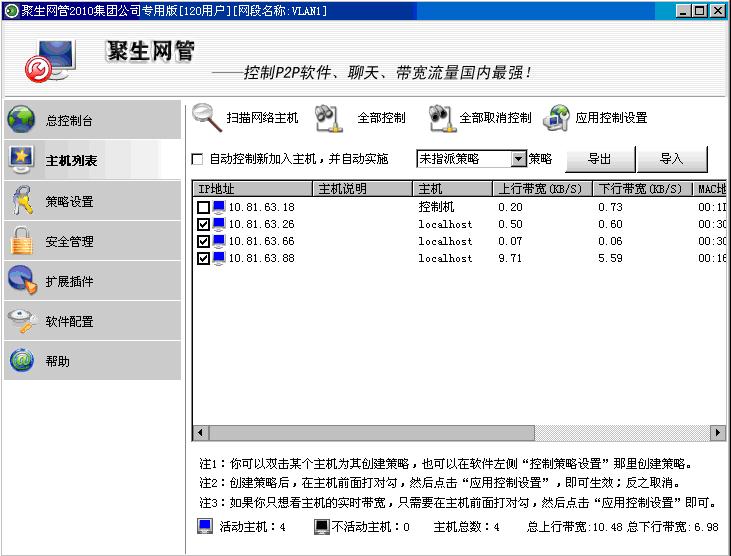The image size is (731, 556).
Task: Click the IP地址 column header
Action: point(252,189)
